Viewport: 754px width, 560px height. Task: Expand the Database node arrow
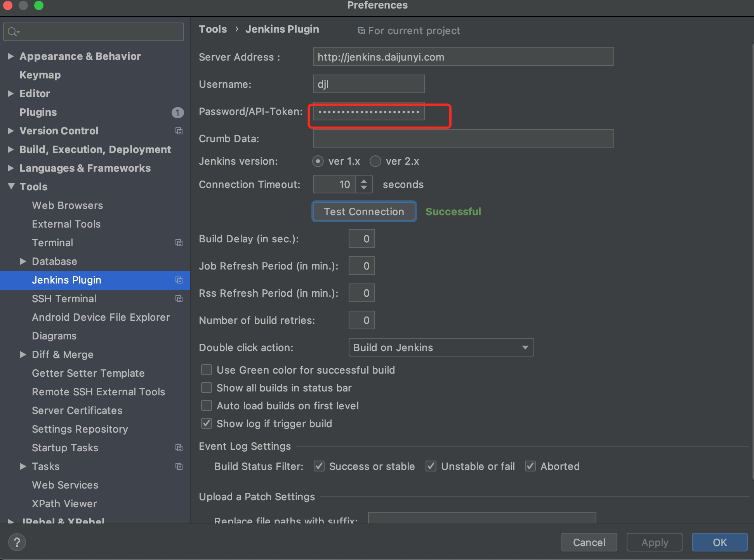tap(23, 261)
